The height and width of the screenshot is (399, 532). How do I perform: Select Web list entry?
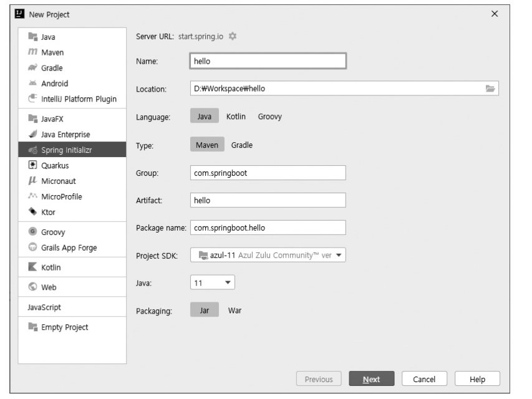coord(72,287)
